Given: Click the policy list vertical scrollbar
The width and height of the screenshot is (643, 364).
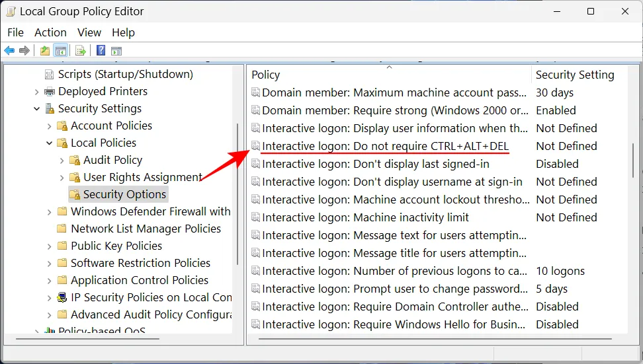Looking at the screenshot, I should pyautogui.click(x=633, y=161).
